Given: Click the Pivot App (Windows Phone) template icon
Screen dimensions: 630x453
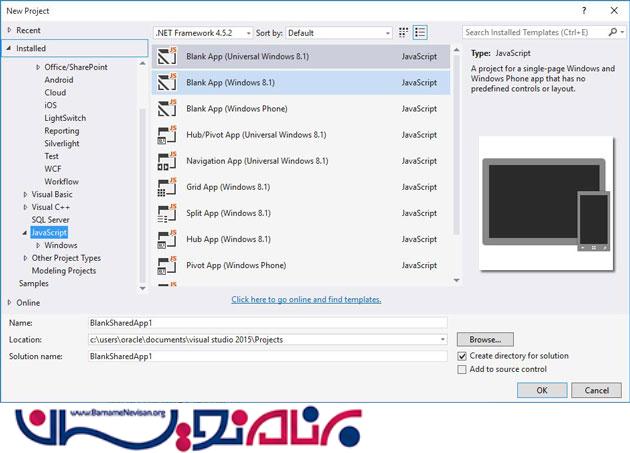Looking at the screenshot, I should tap(167, 265).
